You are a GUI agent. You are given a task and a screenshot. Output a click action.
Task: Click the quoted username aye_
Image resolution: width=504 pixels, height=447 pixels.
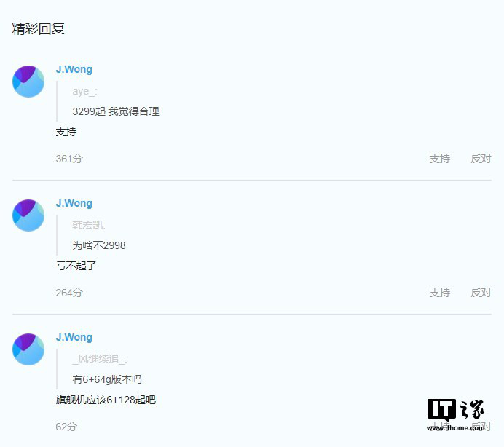pyautogui.click(x=85, y=92)
